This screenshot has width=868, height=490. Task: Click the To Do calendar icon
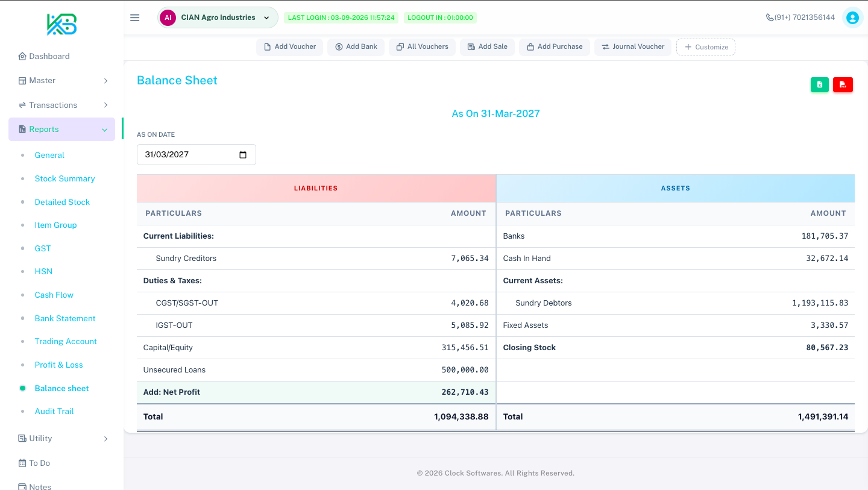tap(22, 463)
